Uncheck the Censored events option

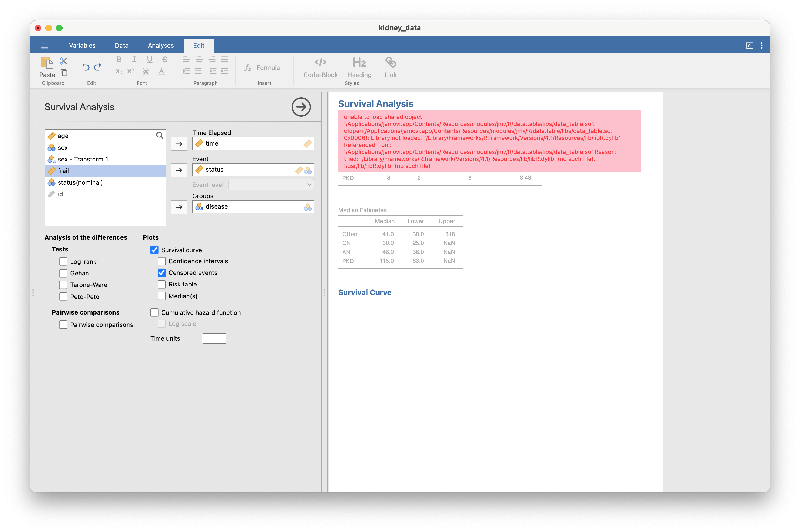(162, 273)
